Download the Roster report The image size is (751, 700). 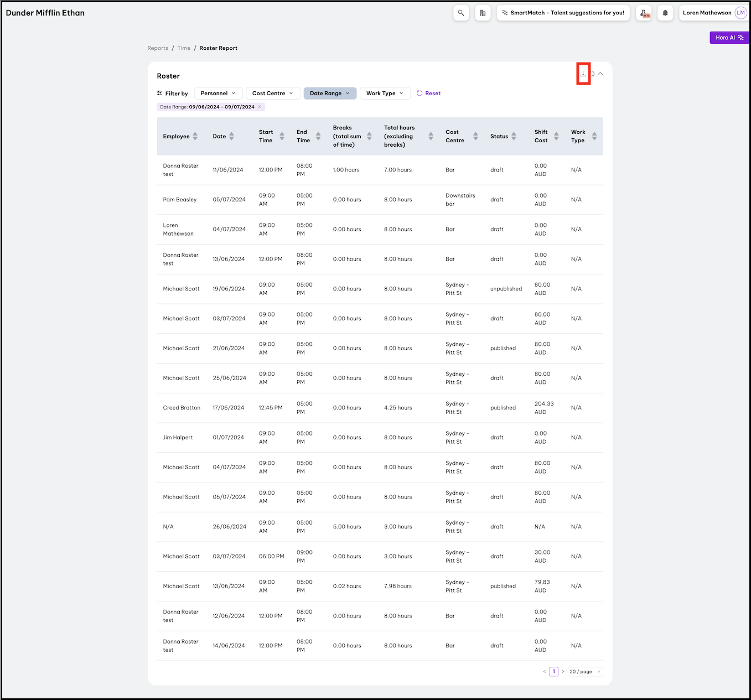pyautogui.click(x=583, y=74)
